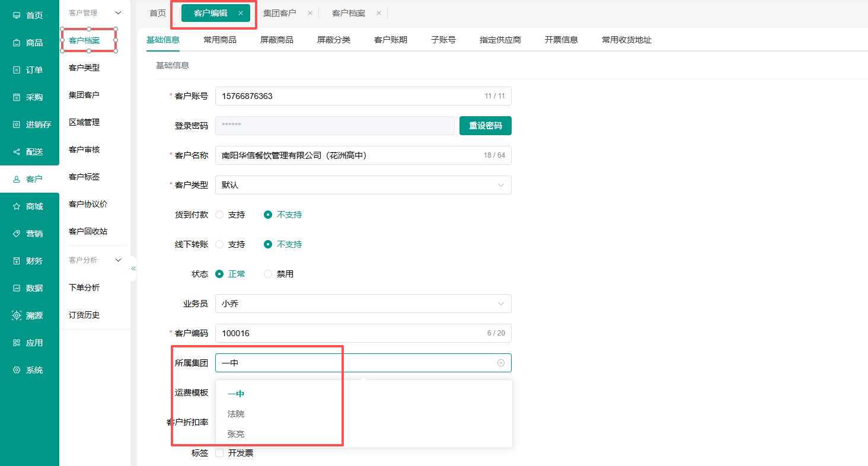Open the 配送 module
This screenshot has width=868, height=466.
pos(30,152)
